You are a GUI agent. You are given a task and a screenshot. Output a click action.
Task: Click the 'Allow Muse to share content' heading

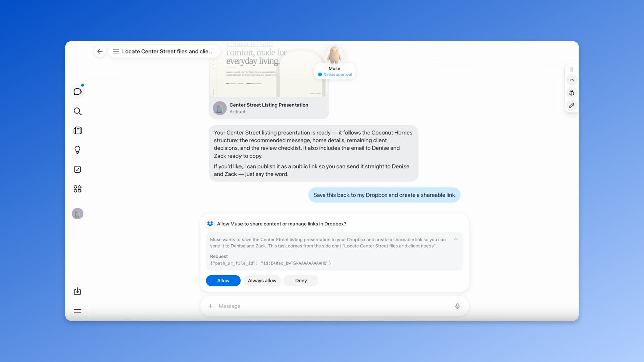point(282,224)
